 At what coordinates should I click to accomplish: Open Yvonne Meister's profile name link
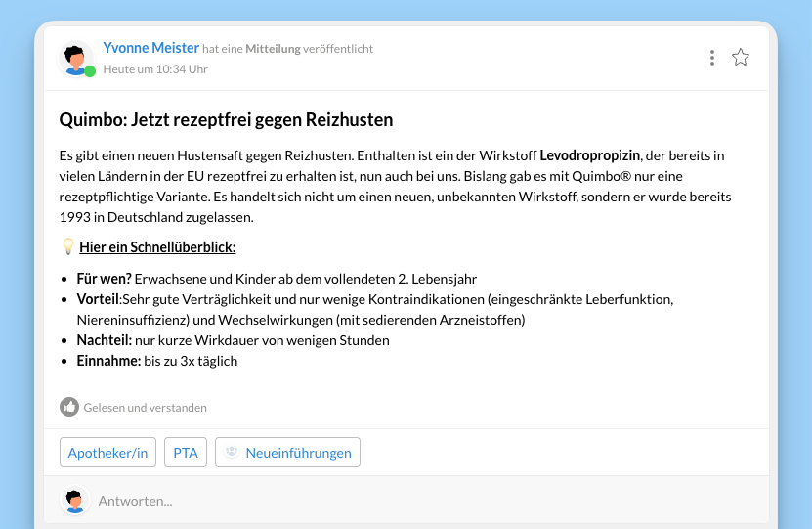(x=150, y=48)
